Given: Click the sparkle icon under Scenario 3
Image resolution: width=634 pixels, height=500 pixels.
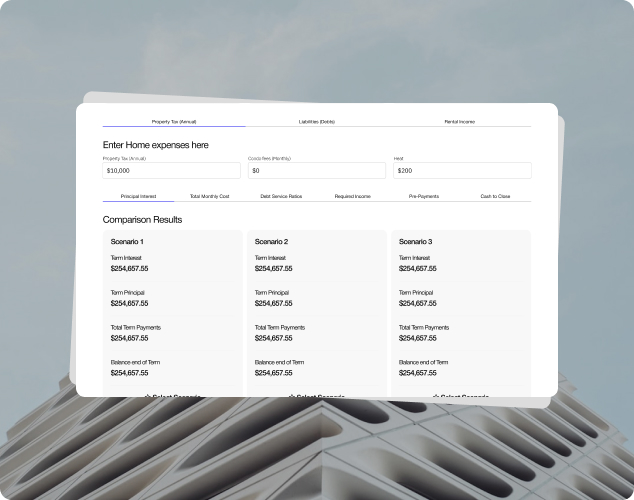Looking at the screenshot, I should [x=436, y=396].
